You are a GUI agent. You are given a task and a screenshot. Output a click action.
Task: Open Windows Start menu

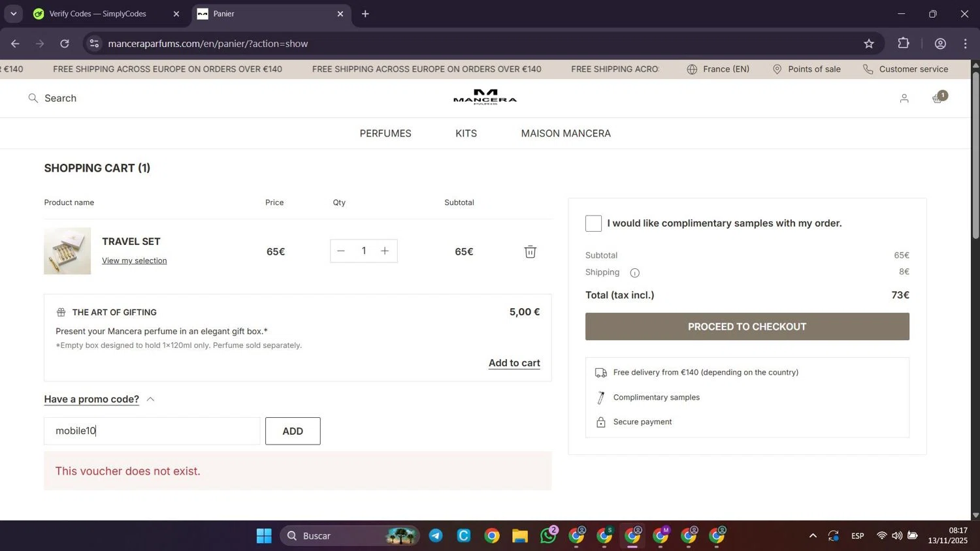click(x=264, y=536)
